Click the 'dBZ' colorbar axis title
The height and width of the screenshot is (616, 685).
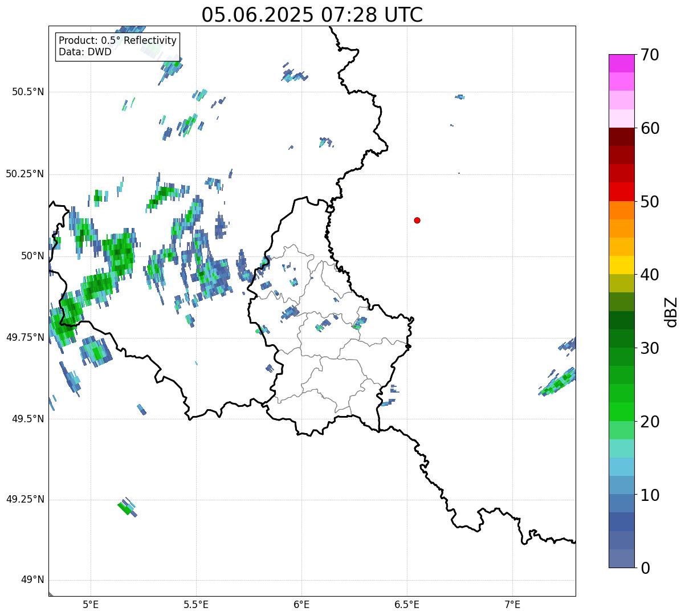[671, 311]
